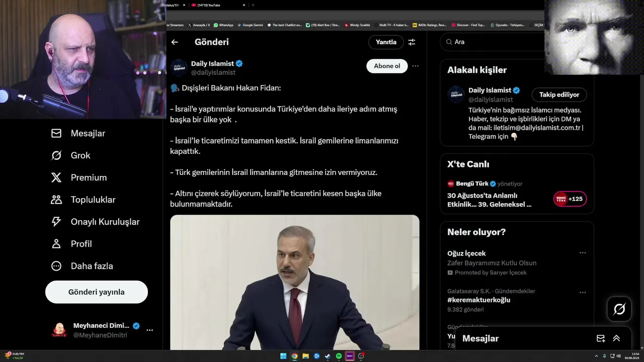Open the @dailyislamist handle under post author
Screen dimensions: 644x362
(213, 72)
